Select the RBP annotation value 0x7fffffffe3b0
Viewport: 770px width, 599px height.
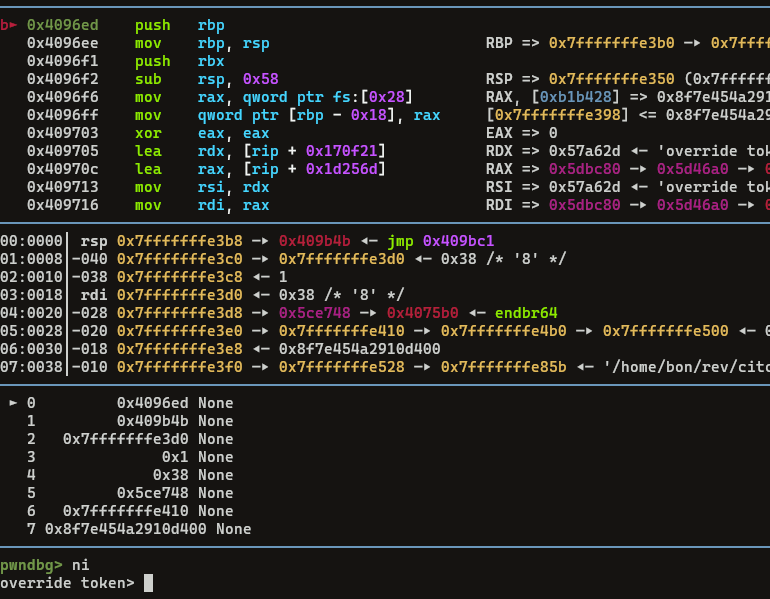pos(611,43)
